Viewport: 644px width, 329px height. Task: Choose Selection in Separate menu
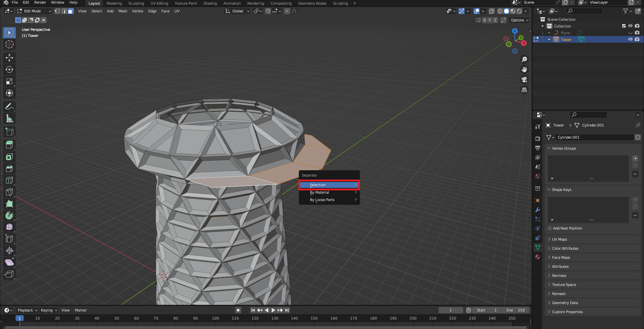pyautogui.click(x=329, y=185)
